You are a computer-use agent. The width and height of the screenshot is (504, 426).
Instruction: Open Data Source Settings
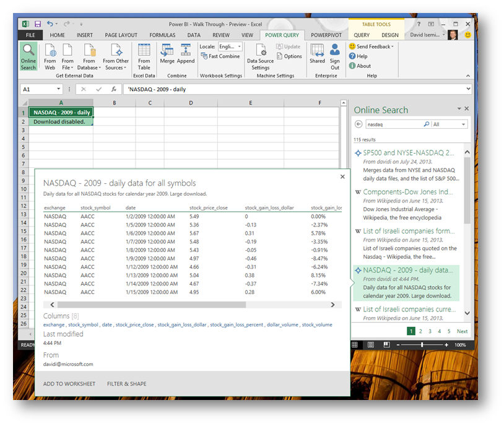pos(260,56)
